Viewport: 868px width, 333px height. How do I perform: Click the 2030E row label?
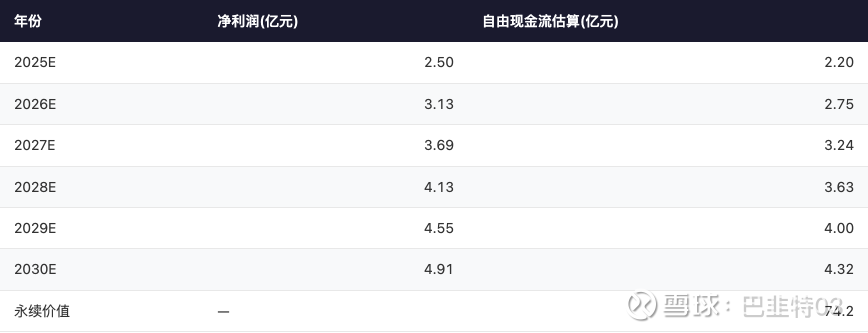click(x=35, y=269)
